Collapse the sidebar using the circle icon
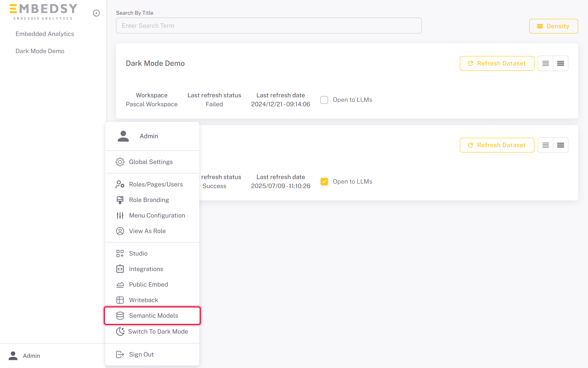Viewport: 588px width, 368px height. point(96,13)
